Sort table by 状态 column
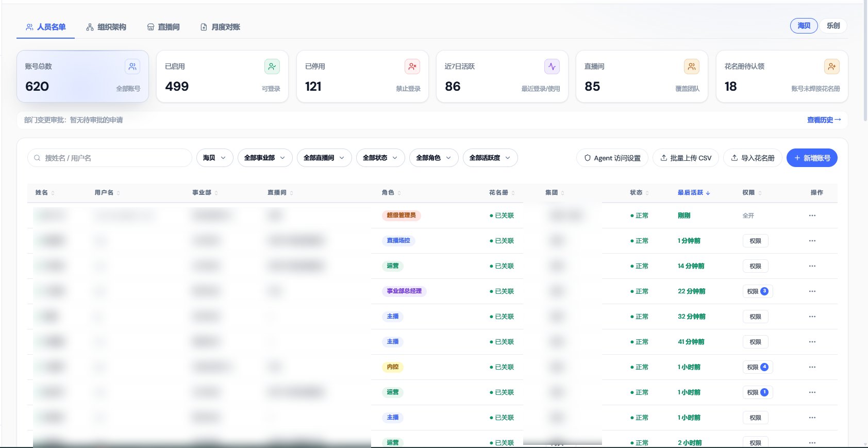The height and width of the screenshot is (448, 868). (639, 192)
